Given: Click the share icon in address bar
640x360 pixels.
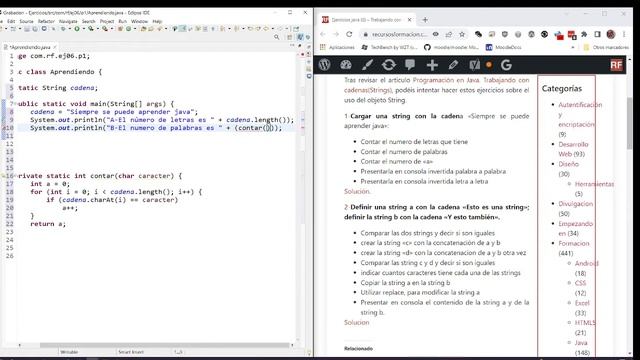Looking at the screenshot, I should [x=449, y=34].
